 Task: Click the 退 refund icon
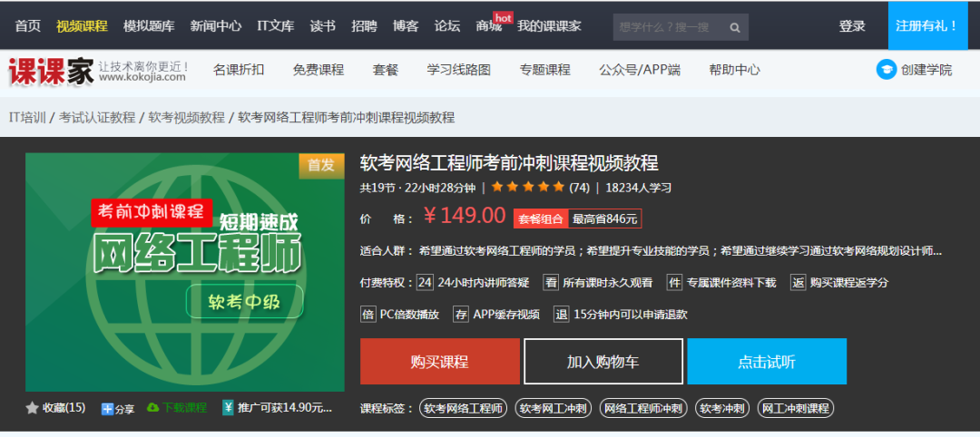tap(562, 314)
